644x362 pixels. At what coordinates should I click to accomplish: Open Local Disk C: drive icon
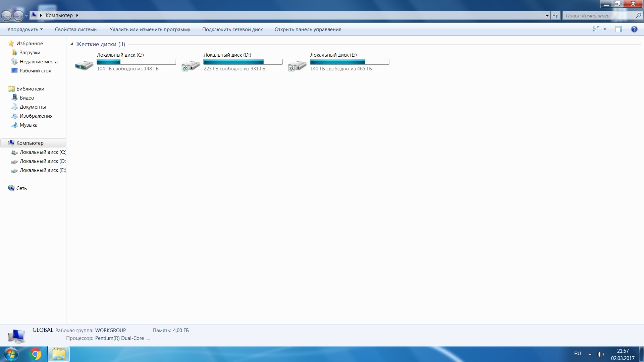(x=84, y=65)
